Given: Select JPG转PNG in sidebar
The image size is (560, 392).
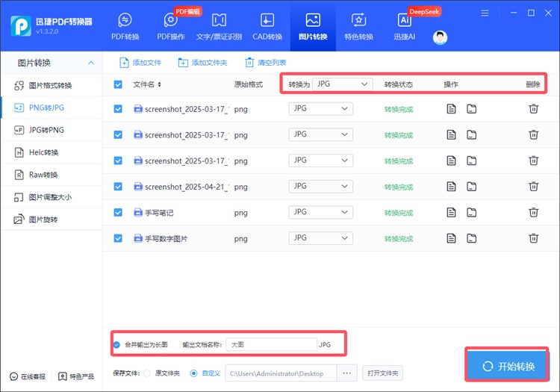Looking at the screenshot, I should (x=52, y=130).
